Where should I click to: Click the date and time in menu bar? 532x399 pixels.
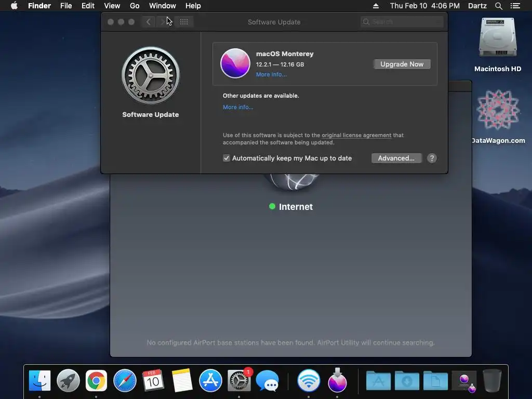pos(425,6)
